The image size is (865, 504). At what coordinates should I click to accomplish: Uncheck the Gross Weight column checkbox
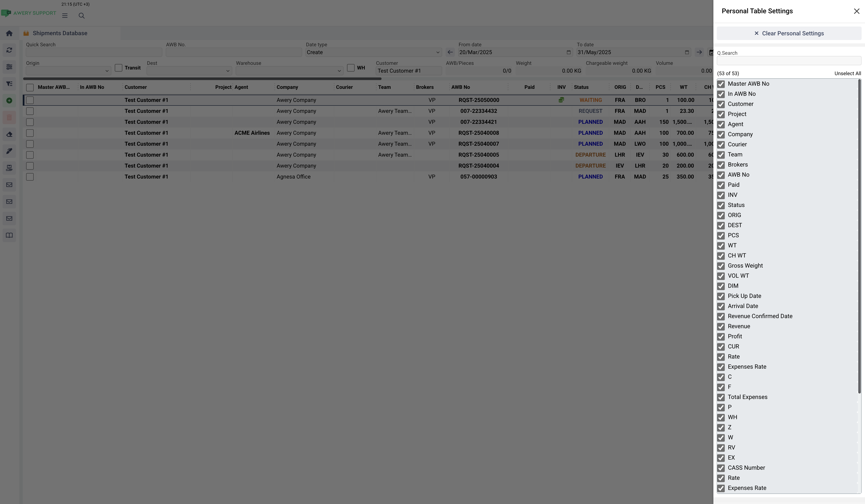(721, 266)
